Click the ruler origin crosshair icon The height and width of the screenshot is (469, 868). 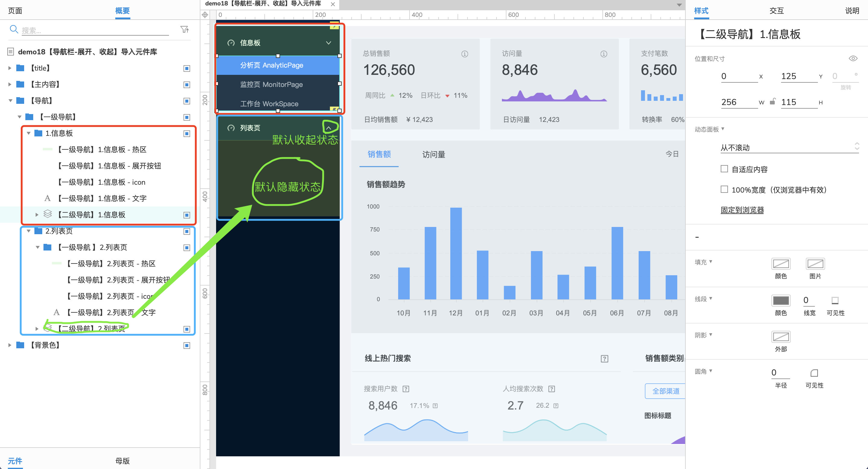click(x=205, y=15)
